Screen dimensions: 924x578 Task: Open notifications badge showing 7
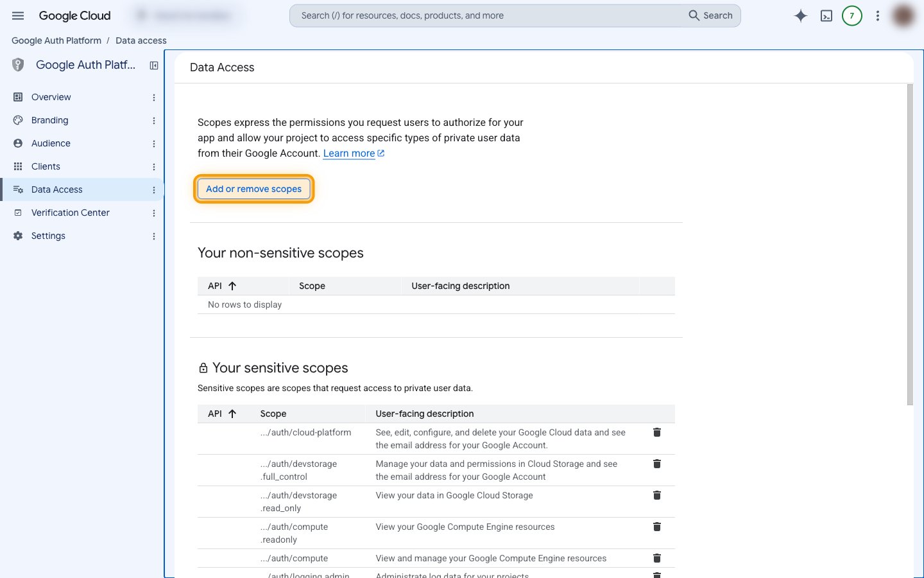click(x=852, y=15)
